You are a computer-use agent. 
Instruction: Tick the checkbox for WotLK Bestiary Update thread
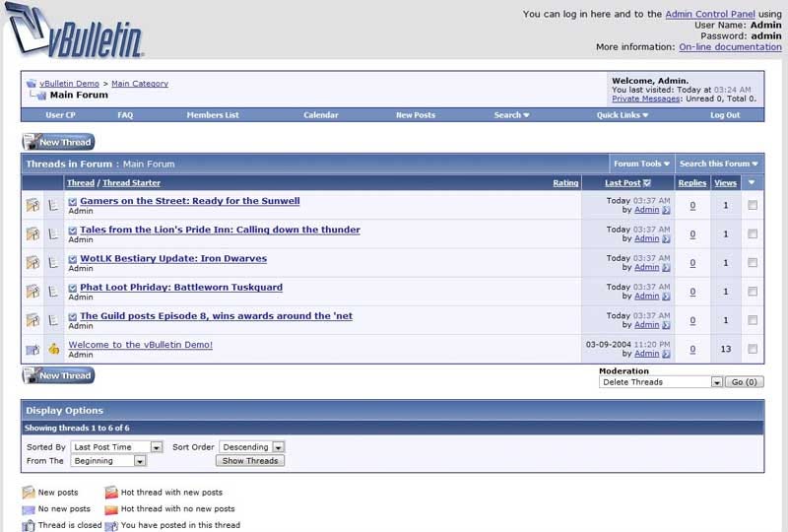753,262
